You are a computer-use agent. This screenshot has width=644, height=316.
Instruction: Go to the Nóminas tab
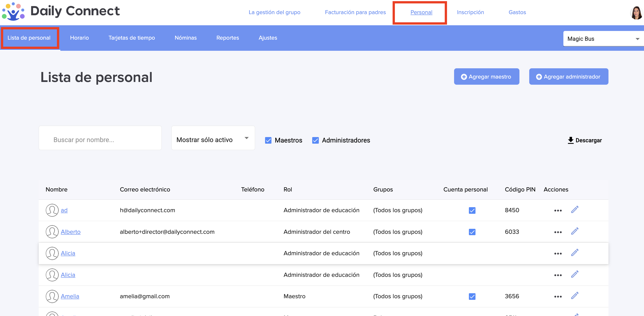pyautogui.click(x=186, y=38)
